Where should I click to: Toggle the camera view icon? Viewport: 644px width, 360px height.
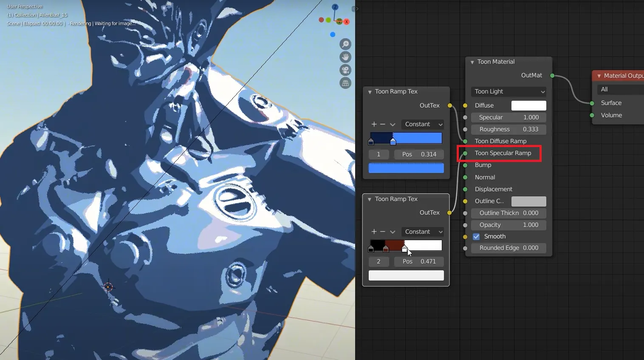[x=345, y=70]
